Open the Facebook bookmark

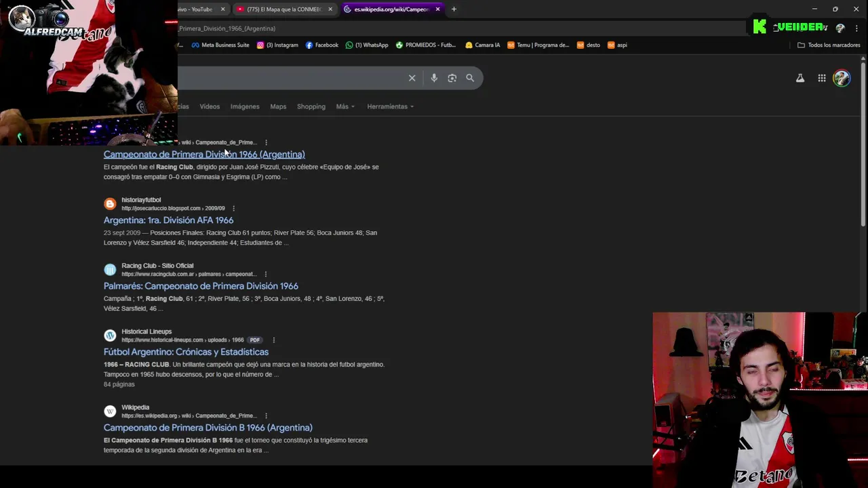[322, 45]
